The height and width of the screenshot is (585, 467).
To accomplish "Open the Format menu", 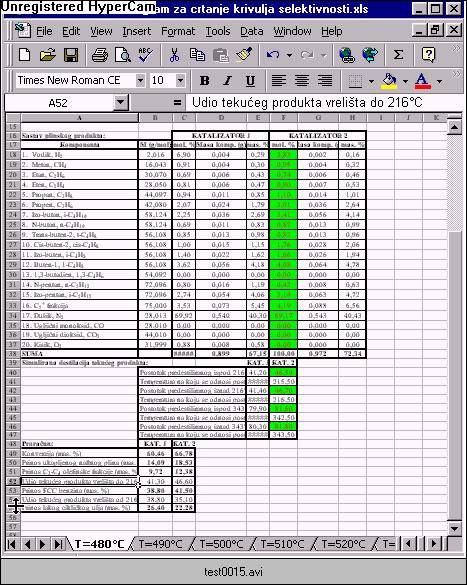I will pos(178,31).
